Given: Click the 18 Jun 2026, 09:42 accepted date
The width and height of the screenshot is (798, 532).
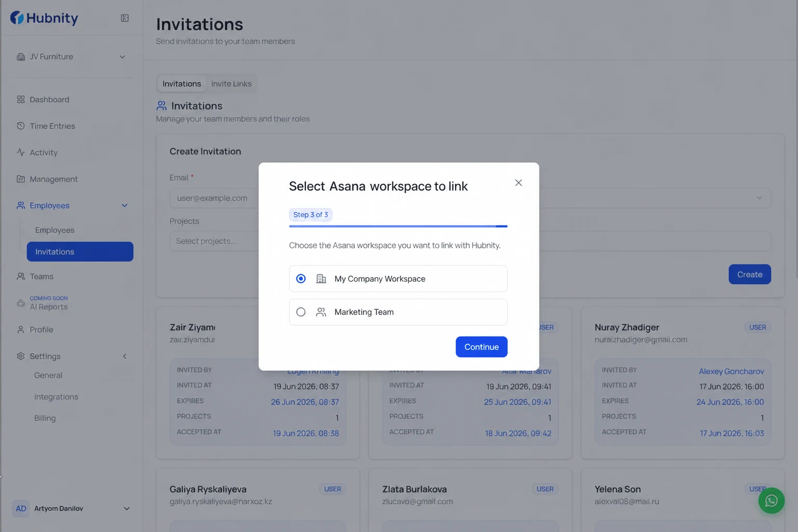Looking at the screenshot, I should point(518,433).
